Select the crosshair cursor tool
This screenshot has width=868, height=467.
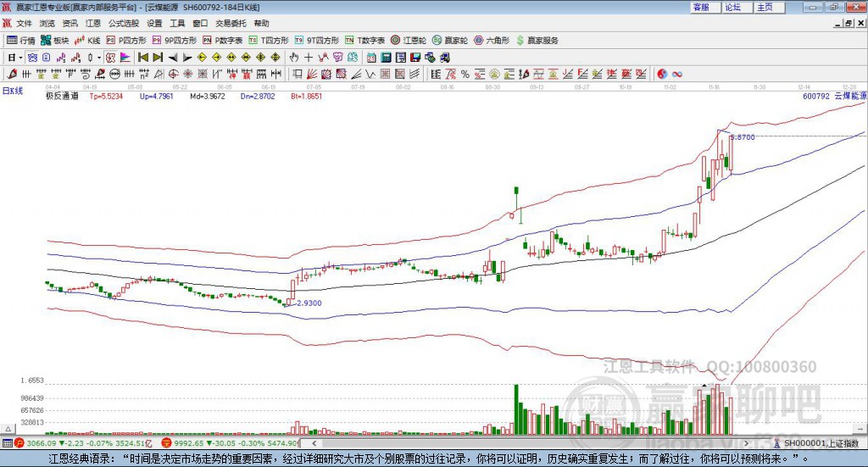click(x=309, y=58)
